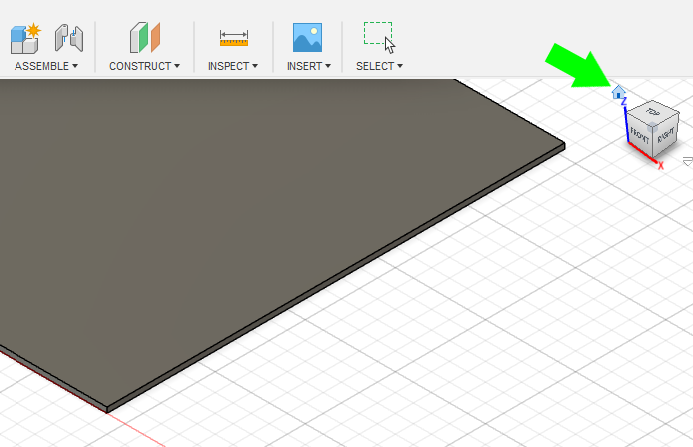Screen dimensions: 693x447
Task: Expand the INSERT dropdown menu
Action: (x=307, y=66)
